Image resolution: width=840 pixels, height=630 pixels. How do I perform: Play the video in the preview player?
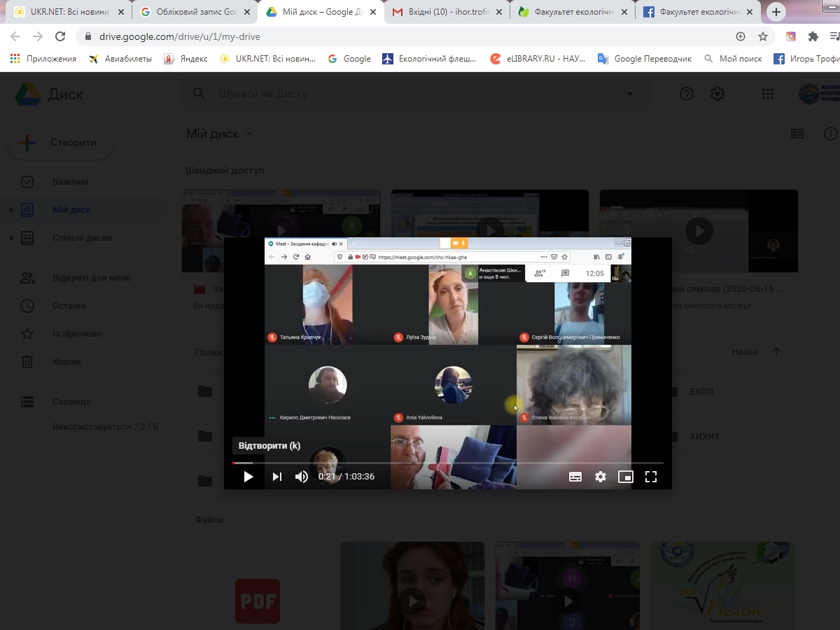pos(248,477)
